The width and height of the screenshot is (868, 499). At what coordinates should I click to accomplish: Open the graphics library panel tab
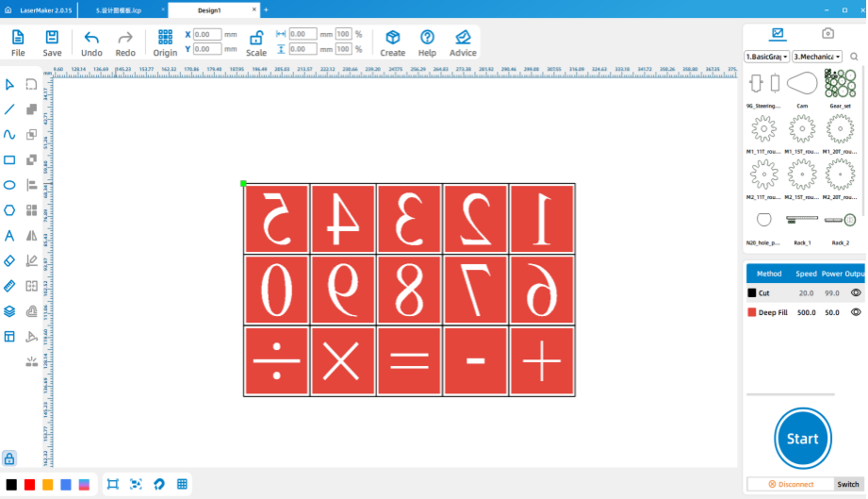[x=778, y=34]
